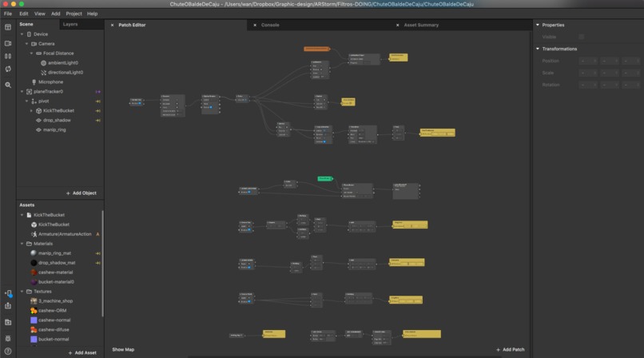Select Armature|ArmatureAction animation asset

tap(65, 234)
